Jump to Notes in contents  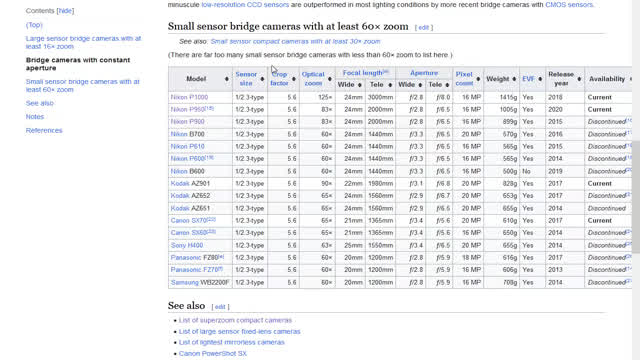tap(35, 117)
